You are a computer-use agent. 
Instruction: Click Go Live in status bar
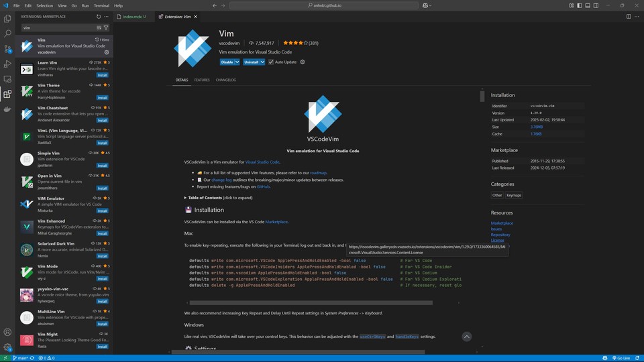pyautogui.click(x=621, y=358)
